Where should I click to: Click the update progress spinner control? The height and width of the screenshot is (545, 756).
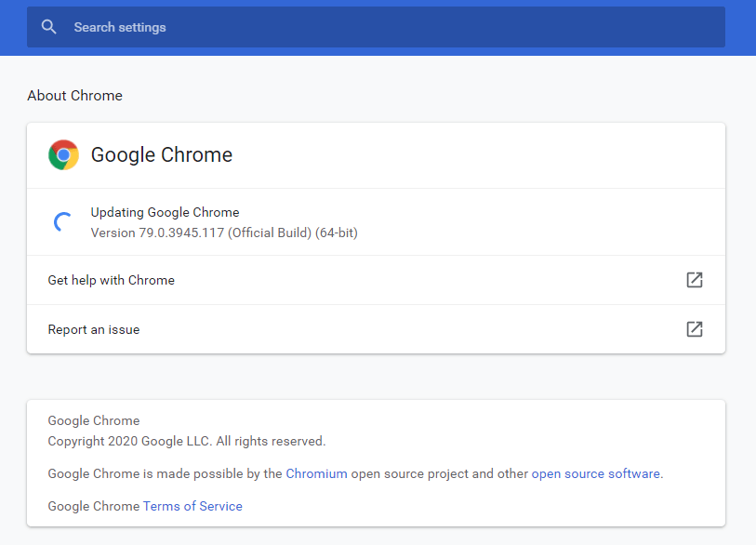tap(62, 221)
